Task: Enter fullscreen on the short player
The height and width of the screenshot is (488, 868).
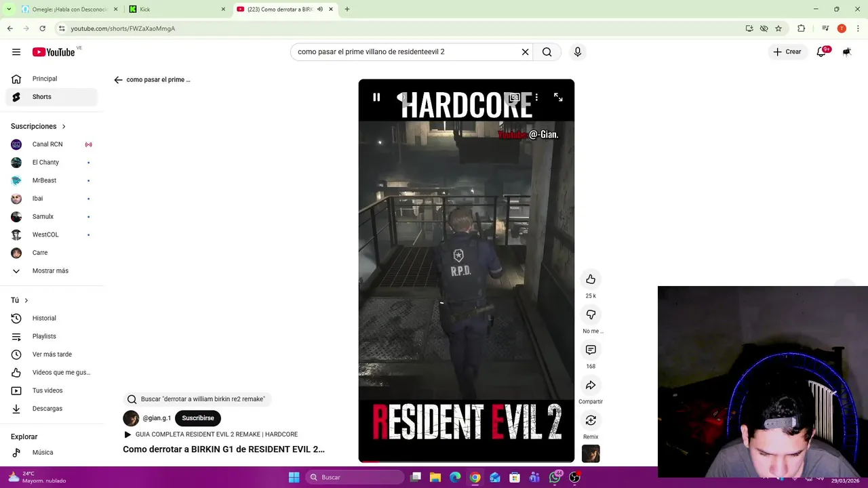Action: point(558,98)
